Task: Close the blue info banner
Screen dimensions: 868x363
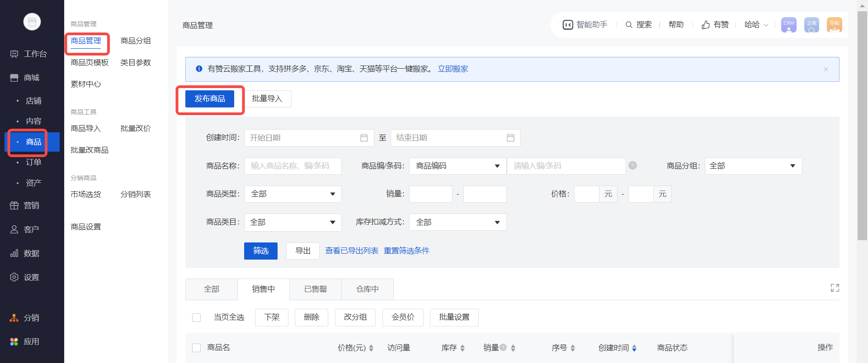Action: tap(826, 69)
